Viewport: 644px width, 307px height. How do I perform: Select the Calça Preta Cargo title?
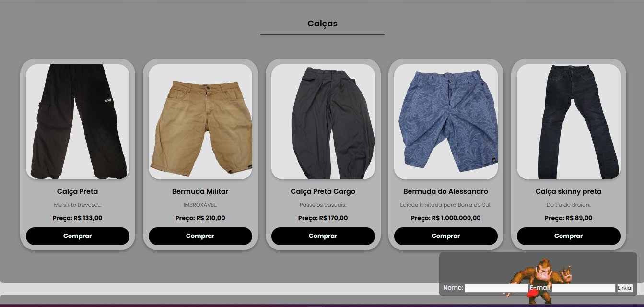click(x=323, y=191)
